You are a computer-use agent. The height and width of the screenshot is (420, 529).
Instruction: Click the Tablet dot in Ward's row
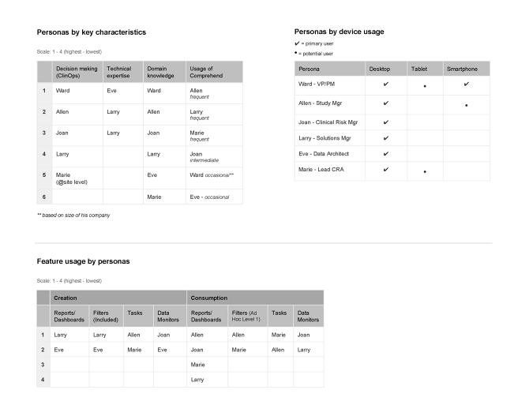[x=425, y=85]
